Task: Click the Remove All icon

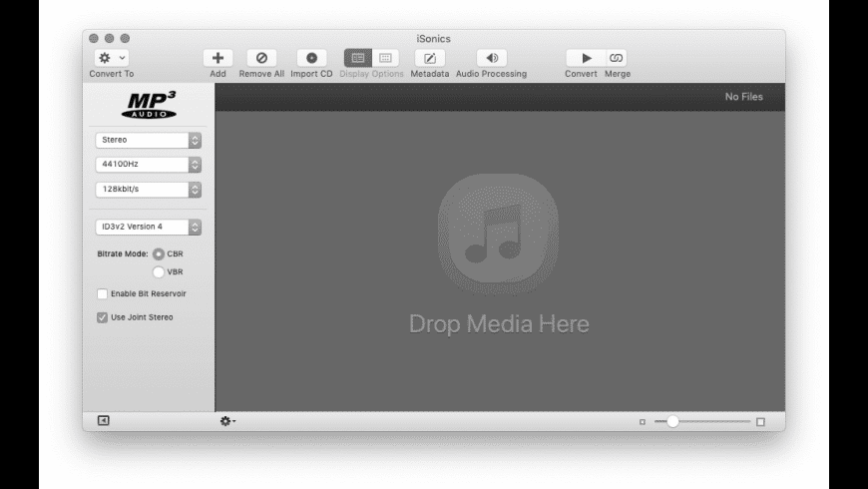Action: click(x=261, y=58)
